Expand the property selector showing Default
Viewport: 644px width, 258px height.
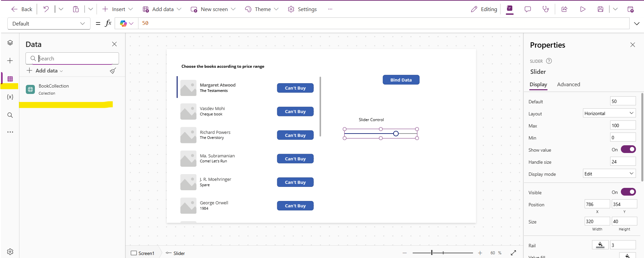pos(49,23)
